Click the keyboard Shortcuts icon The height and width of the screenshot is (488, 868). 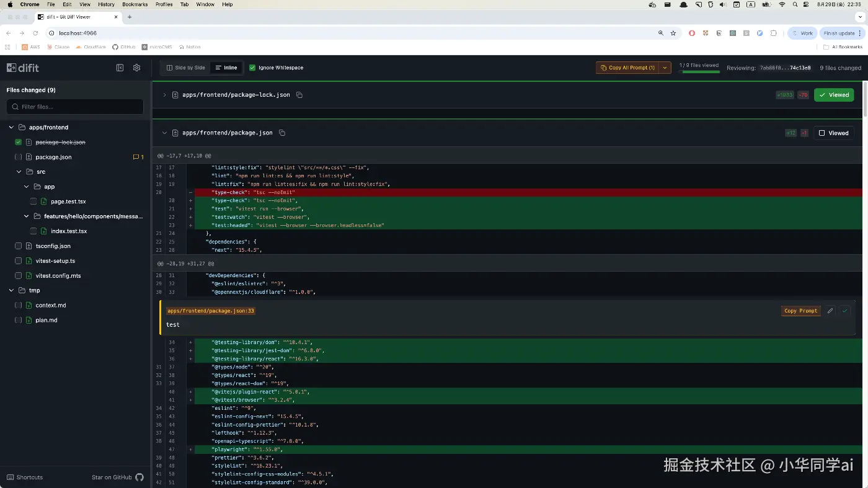pos(10,477)
